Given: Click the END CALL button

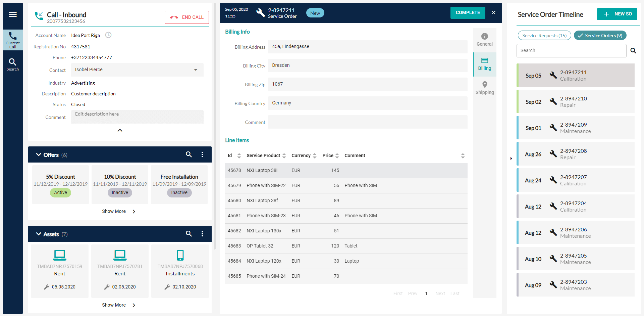Looking at the screenshot, I should (187, 17).
